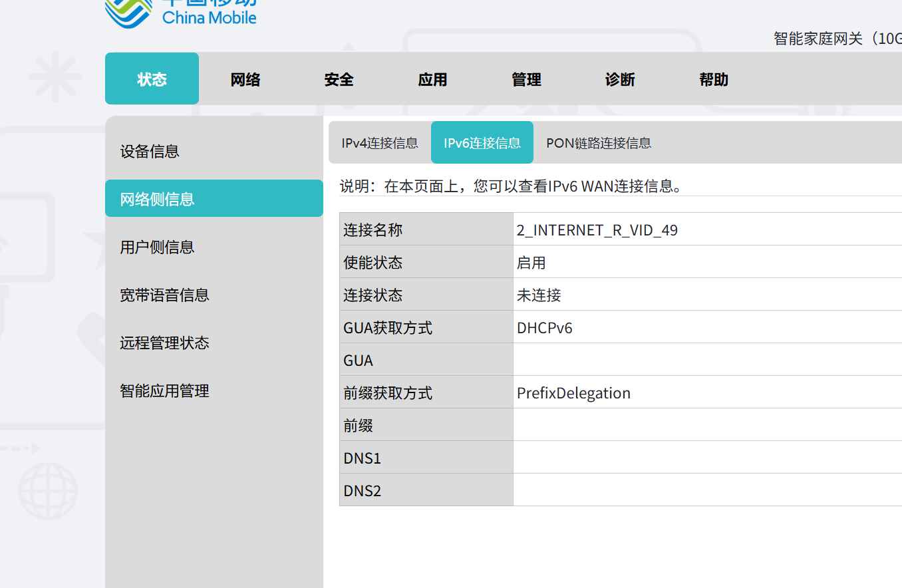The image size is (902, 588).
Task: Click the value 2_INTERNET_R_VID_49
Action: [x=597, y=230]
